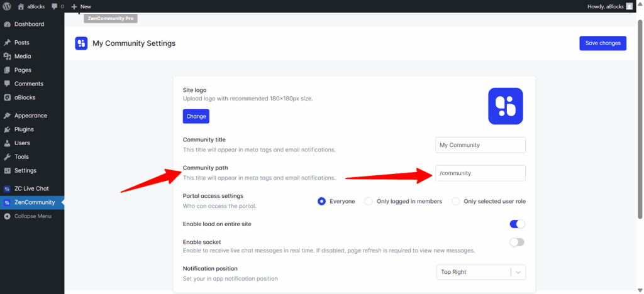Click the Community title label
This screenshot has height=294, width=644.
pos(204,139)
